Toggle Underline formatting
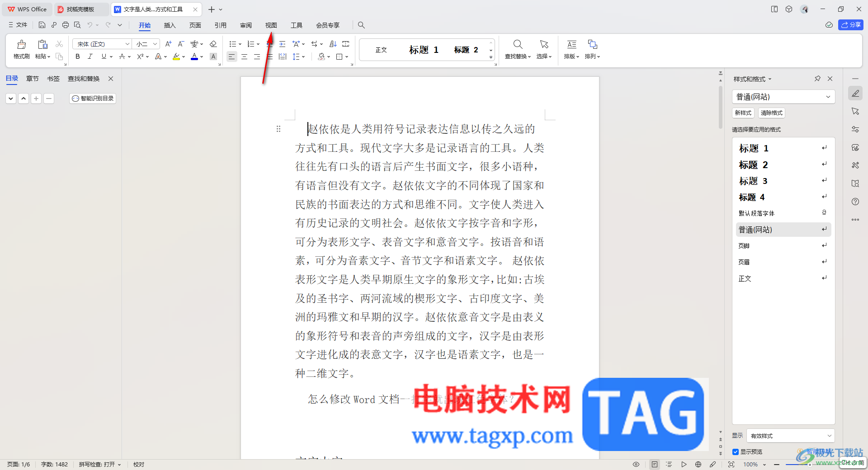Image resolution: width=868 pixels, height=470 pixels. tap(104, 57)
